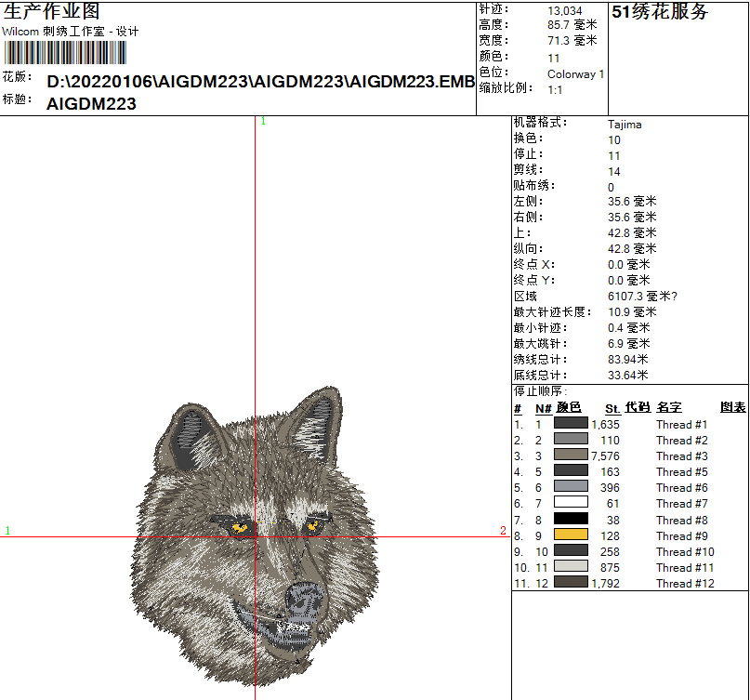Select the black Thread #8 color swatch

(x=572, y=519)
